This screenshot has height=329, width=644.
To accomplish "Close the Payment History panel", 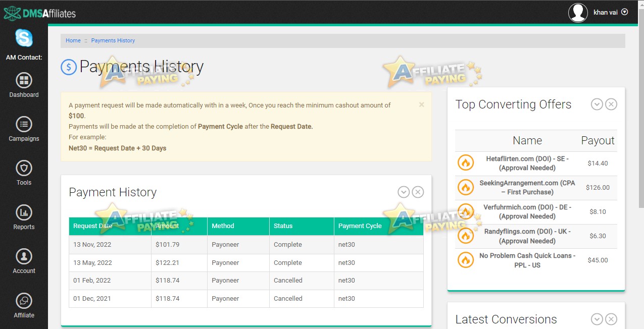I will coord(418,192).
